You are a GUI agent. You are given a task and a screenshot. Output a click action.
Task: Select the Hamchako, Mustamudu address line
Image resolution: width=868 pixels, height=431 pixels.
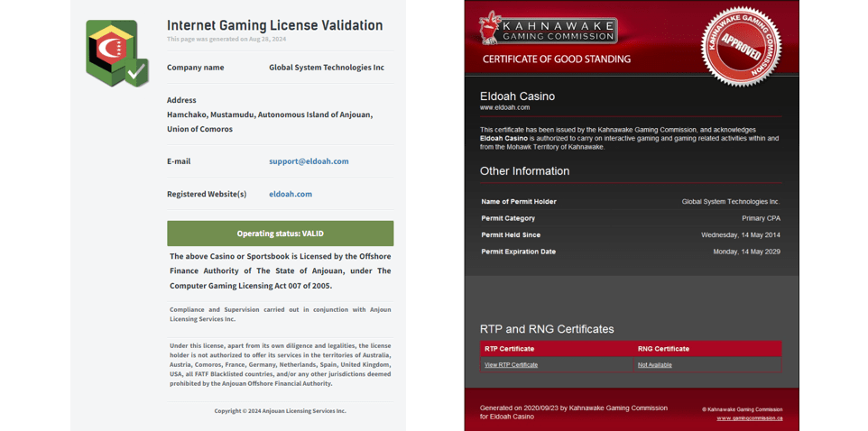click(x=270, y=115)
